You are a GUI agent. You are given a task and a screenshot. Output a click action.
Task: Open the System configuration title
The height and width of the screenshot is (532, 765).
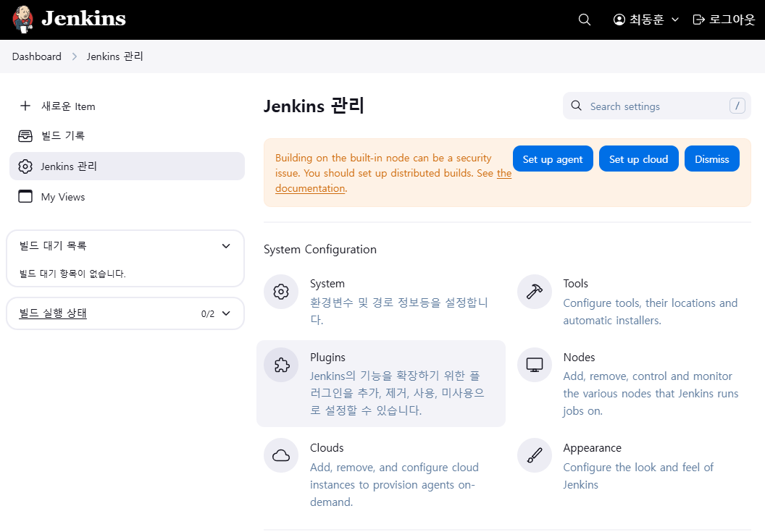(x=327, y=283)
